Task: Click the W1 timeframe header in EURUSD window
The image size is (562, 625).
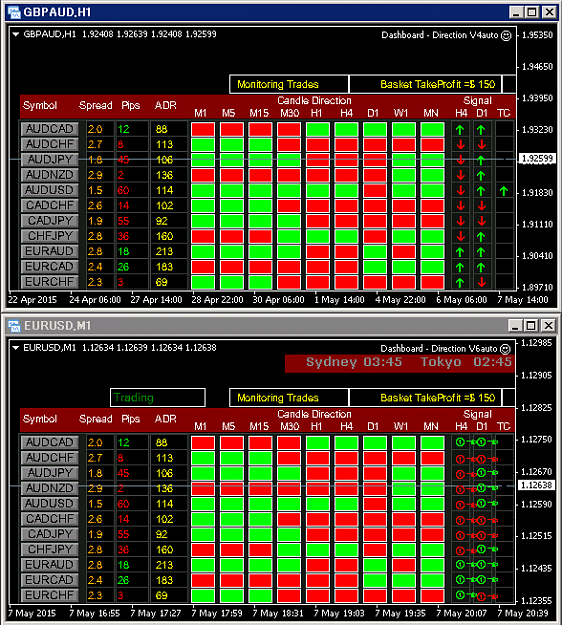Action: pos(401,427)
